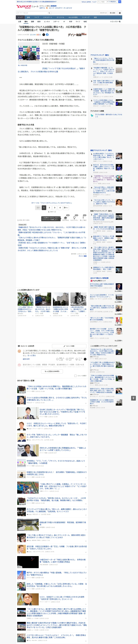Click the blue web search magnifier button

(120, 2)
